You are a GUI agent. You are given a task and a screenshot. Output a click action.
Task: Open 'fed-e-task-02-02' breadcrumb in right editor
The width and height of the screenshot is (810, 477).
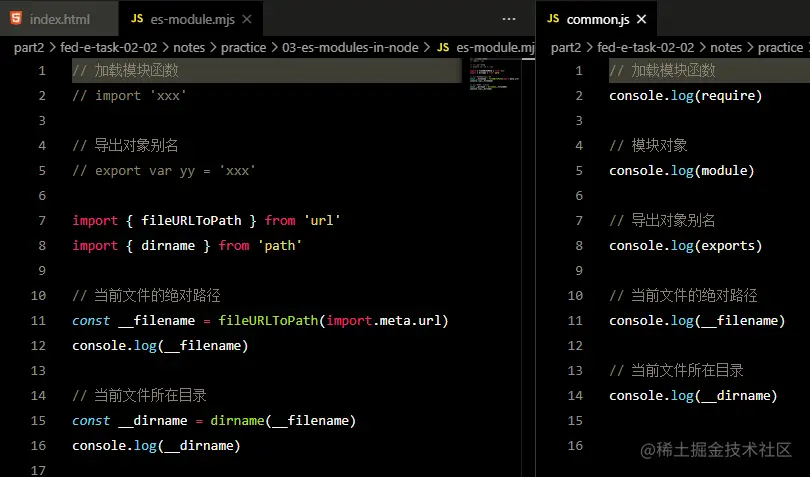click(x=646, y=48)
